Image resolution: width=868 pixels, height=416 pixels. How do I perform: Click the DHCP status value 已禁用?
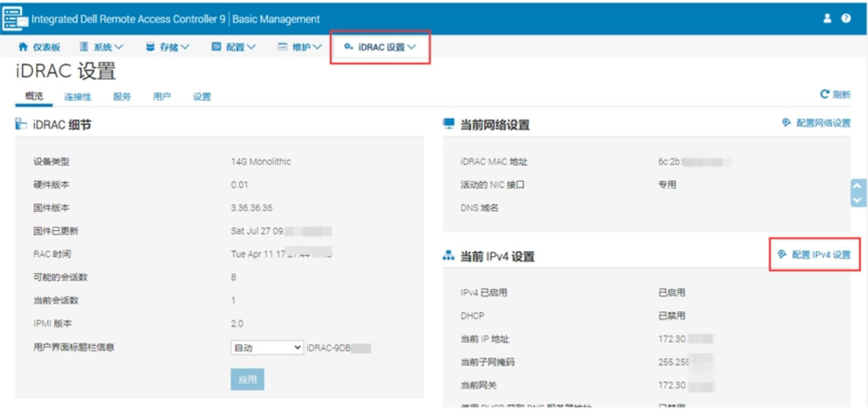[x=671, y=315]
